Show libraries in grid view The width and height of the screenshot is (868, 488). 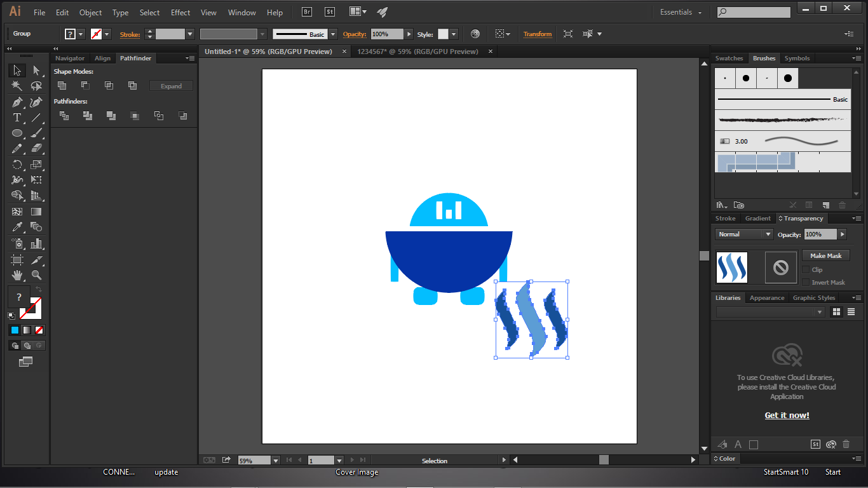pos(836,312)
